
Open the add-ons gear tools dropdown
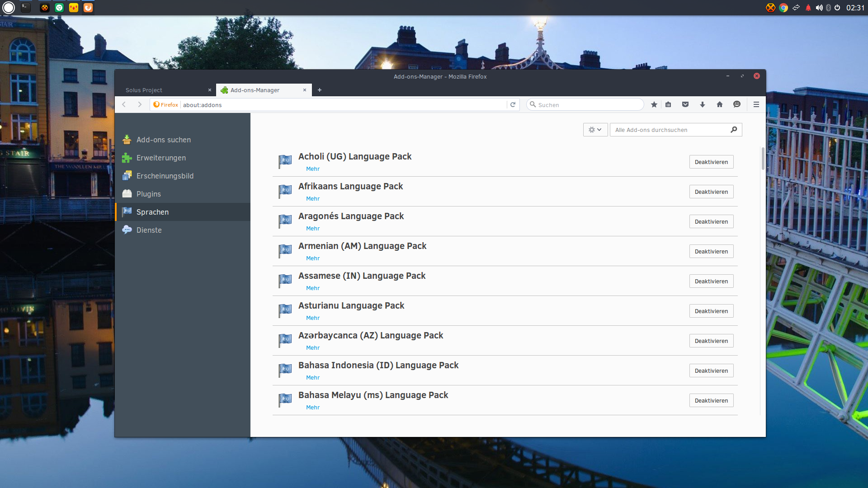point(595,130)
